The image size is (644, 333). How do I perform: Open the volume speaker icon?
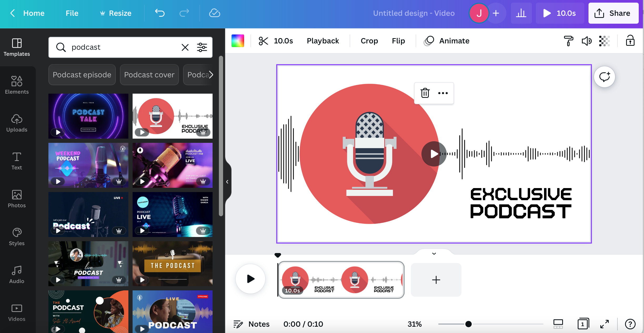[586, 41]
